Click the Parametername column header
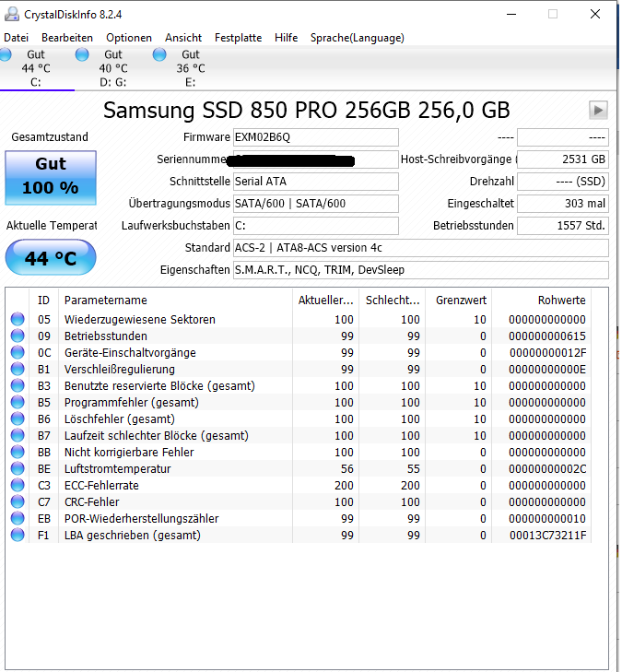Image resolution: width=622 pixels, height=672 pixels. click(175, 300)
